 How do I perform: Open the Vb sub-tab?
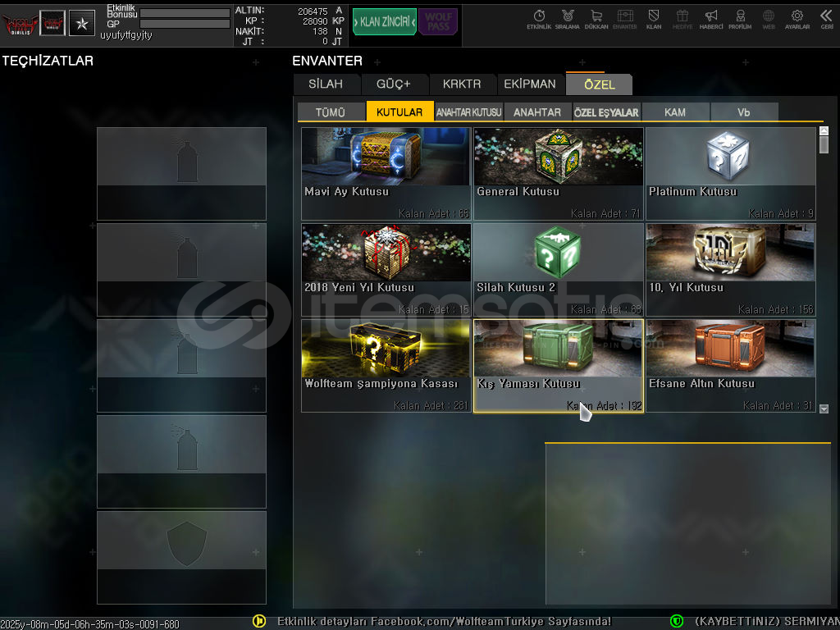pos(744,112)
